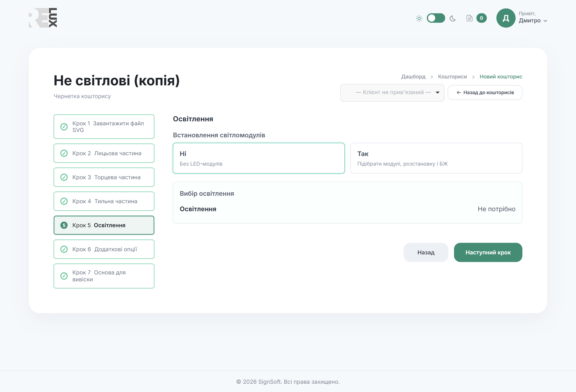Click the Встановлення світломодулів label
The width and height of the screenshot is (576, 392).
tap(219, 135)
